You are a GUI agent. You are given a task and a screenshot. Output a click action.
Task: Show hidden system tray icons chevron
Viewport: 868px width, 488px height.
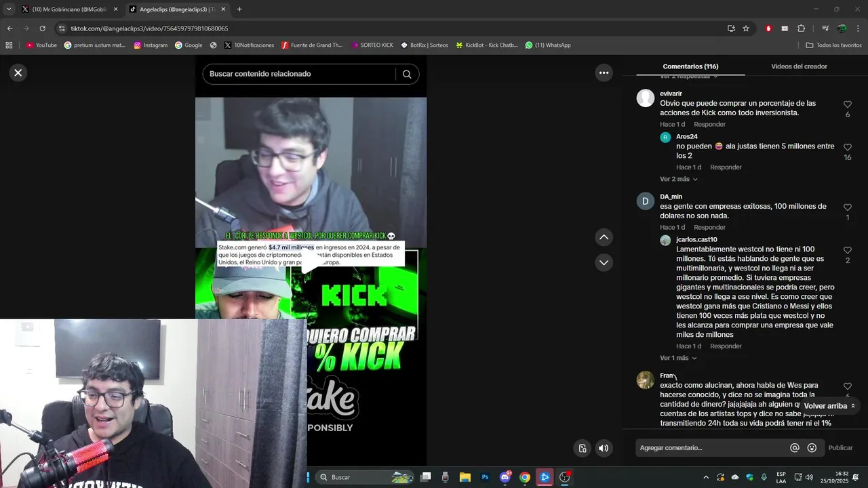click(705, 477)
